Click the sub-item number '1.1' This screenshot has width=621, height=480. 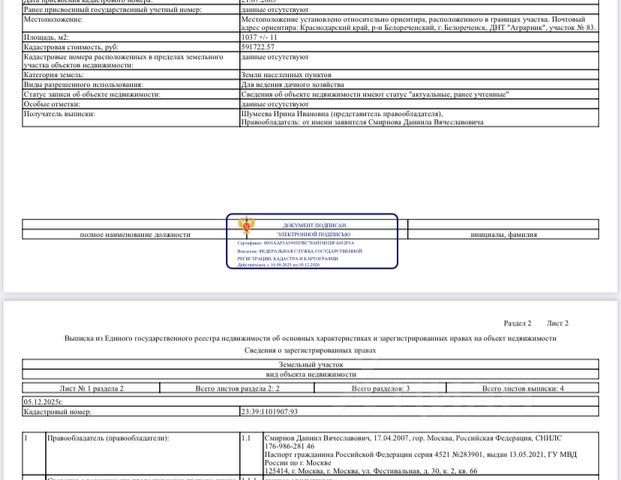point(246,438)
